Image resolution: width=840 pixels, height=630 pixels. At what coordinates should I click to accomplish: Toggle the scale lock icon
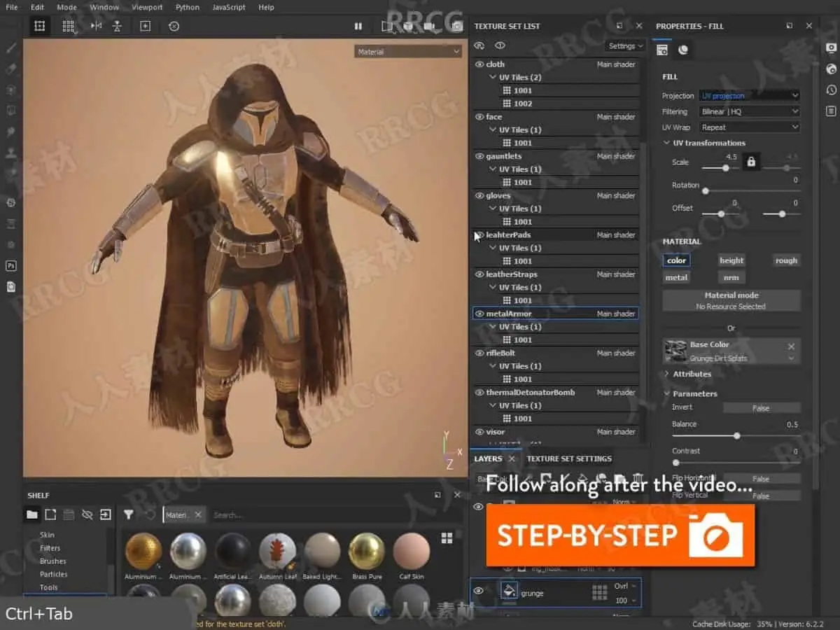pyautogui.click(x=751, y=162)
